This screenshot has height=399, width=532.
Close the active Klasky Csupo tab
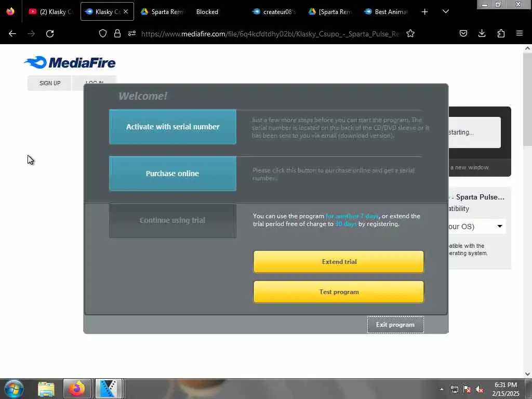pyautogui.click(x=126, y=11)
